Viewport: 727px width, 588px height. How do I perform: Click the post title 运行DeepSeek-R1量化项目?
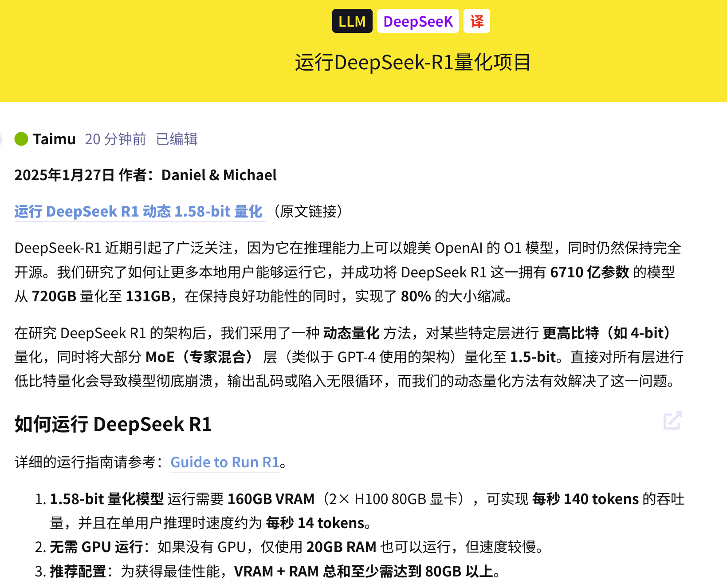click(413, 62)
